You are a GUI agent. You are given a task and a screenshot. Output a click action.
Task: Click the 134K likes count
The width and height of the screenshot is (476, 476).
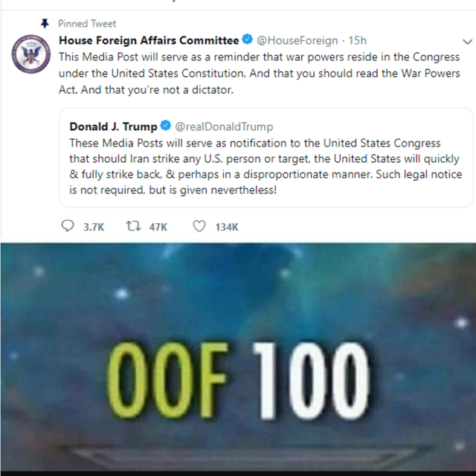pyautogui.click(x=226, y=227)
